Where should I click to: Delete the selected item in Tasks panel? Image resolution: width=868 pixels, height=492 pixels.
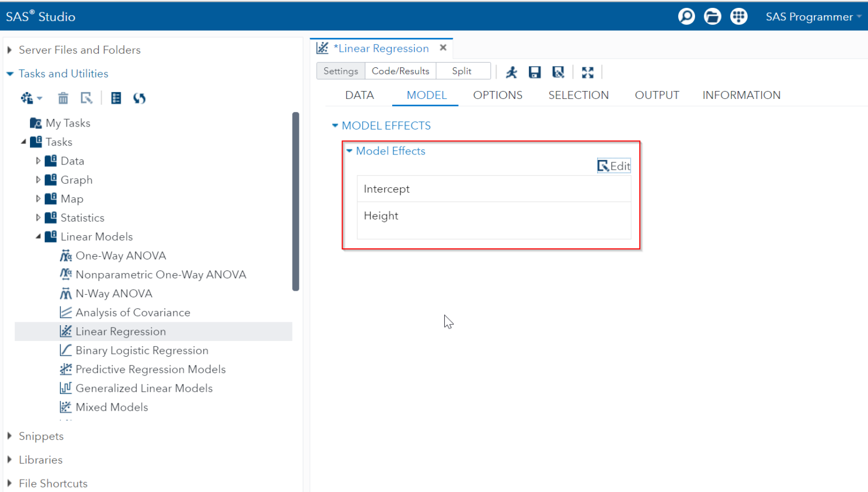point(63,98)
